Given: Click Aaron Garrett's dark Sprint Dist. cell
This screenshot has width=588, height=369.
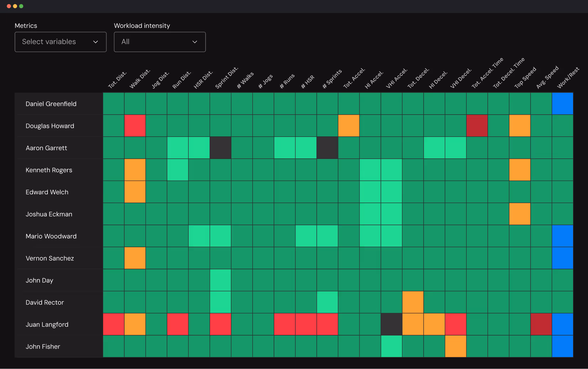Looking at the screenshot, I should pos(220,148).
